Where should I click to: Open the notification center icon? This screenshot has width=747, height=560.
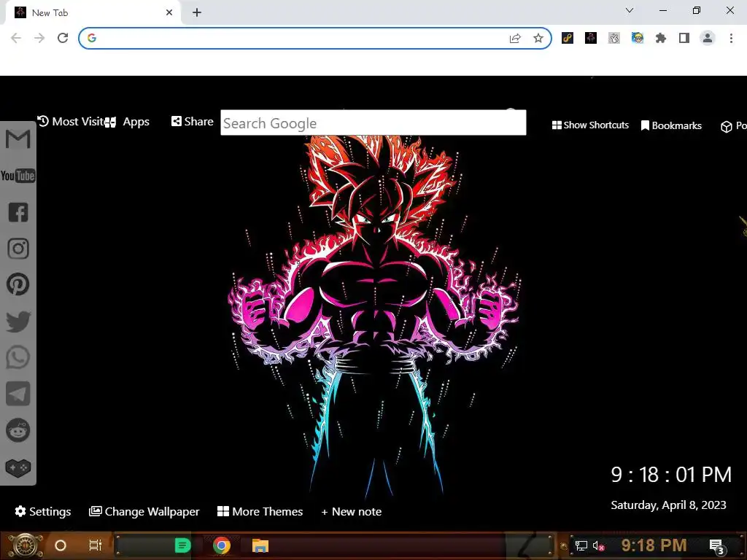tap(718, 547)
